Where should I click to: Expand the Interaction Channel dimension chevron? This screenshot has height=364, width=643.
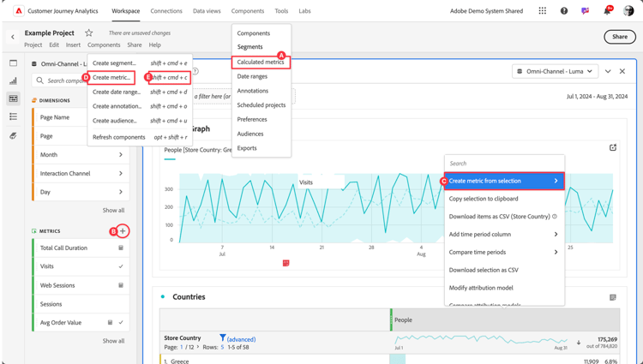point(121,173)
